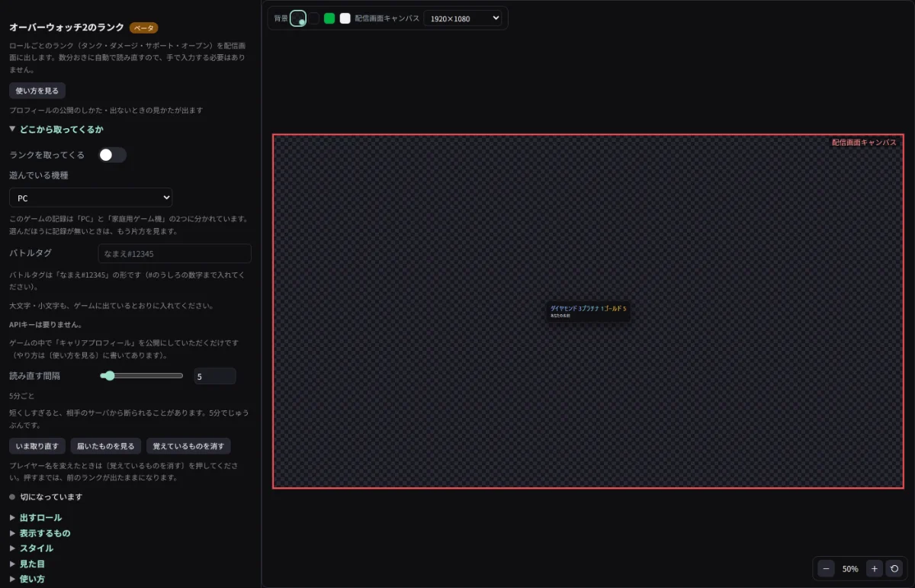
Task: Click the 切になっています status text
Action: pyautogui.click(x=51, y=497)
